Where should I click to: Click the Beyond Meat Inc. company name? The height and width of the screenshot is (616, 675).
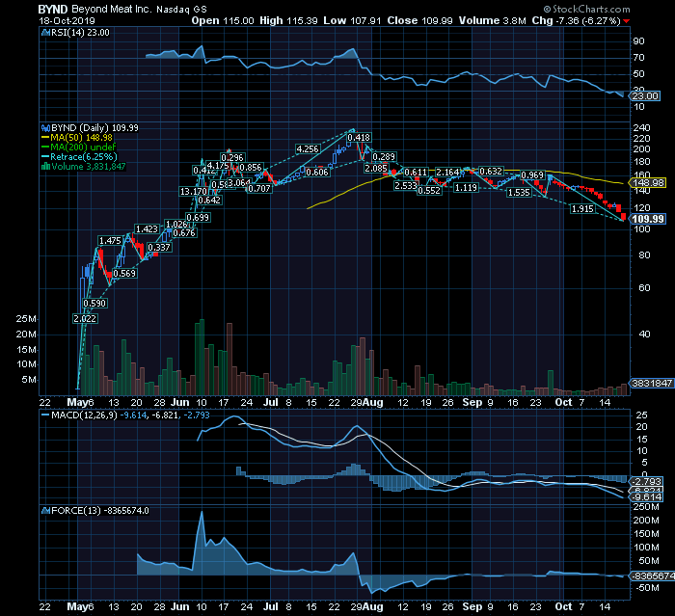click(112, 9)
